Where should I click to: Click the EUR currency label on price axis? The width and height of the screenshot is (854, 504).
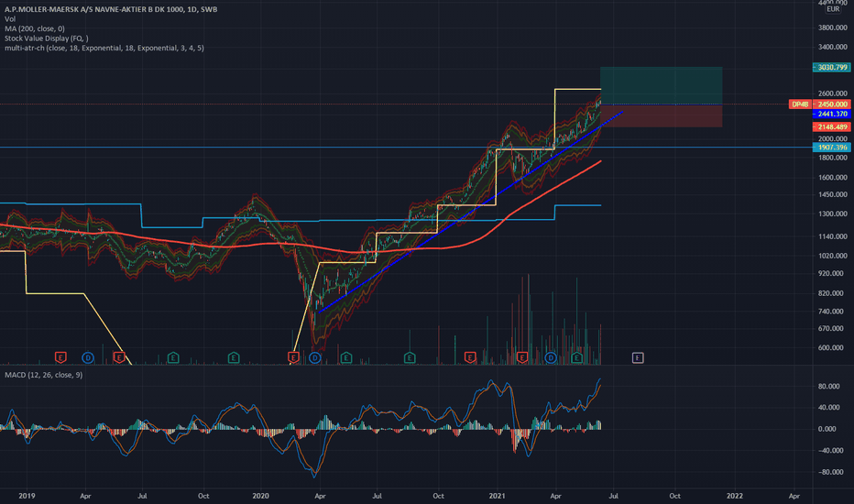[833, 9]
